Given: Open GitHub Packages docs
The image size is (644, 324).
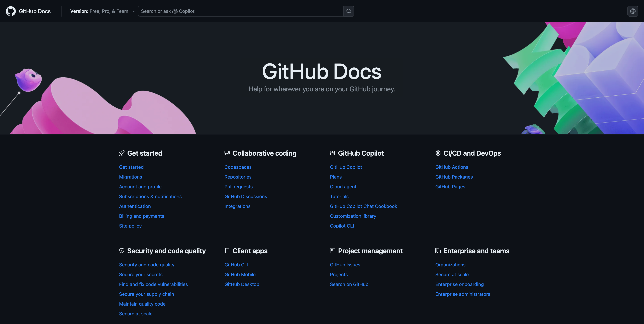Looking at the screenshot, I should click(454, 177).
